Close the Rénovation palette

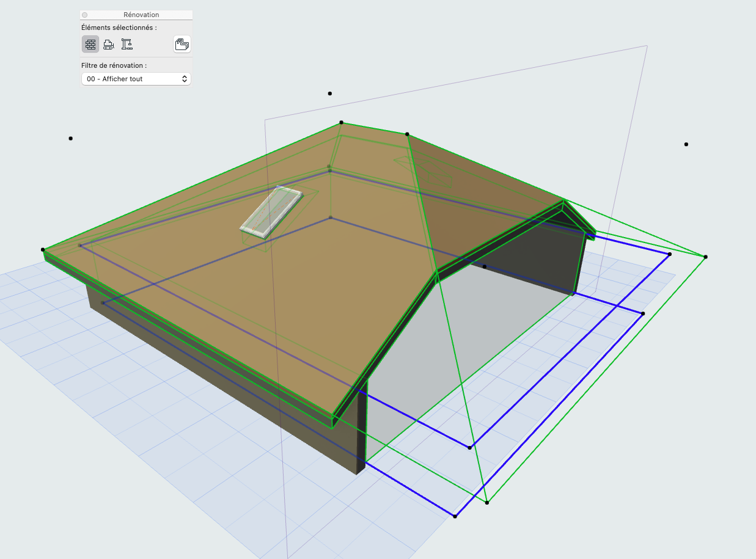point(85,15)
